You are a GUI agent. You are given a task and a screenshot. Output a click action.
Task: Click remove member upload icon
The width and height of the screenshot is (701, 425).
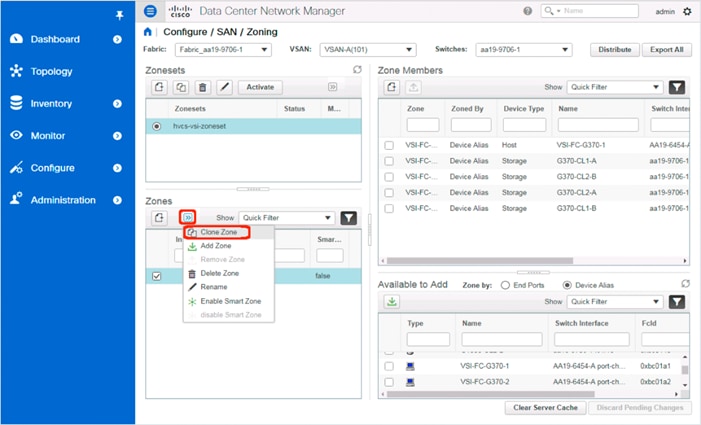click(414, 87)
